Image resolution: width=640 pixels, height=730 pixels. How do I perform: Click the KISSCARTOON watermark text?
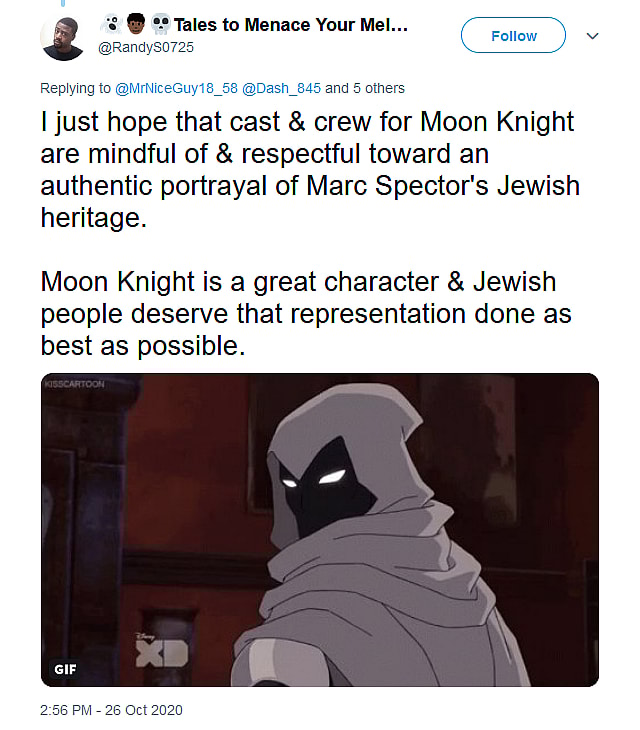click(74, 383)
